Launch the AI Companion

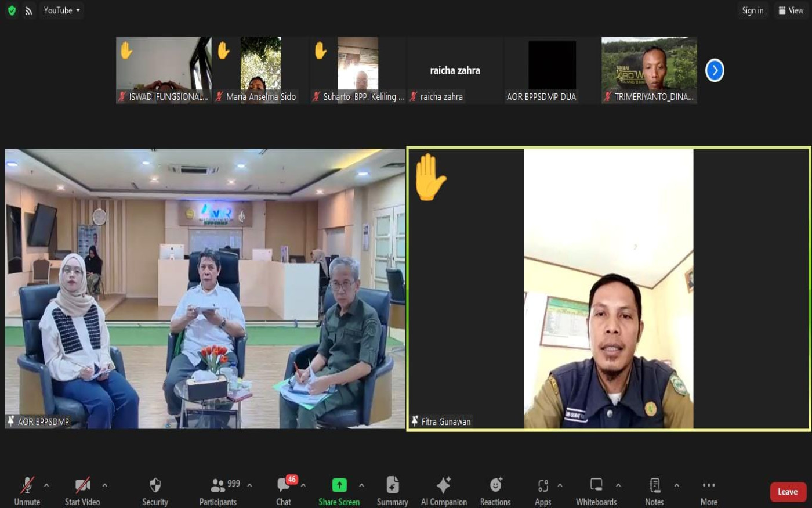(444, 491)
